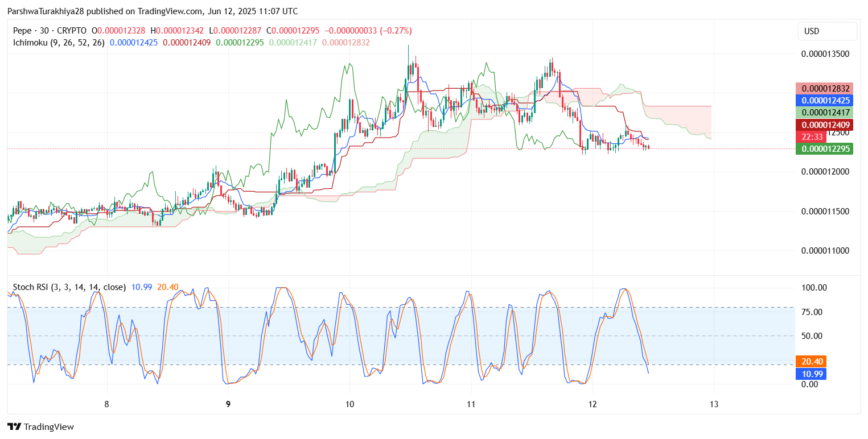Select the Stoch RSI indicator legend title
Image resolution: width=868 pixels, height=439 pixels.
pos(69,287)
